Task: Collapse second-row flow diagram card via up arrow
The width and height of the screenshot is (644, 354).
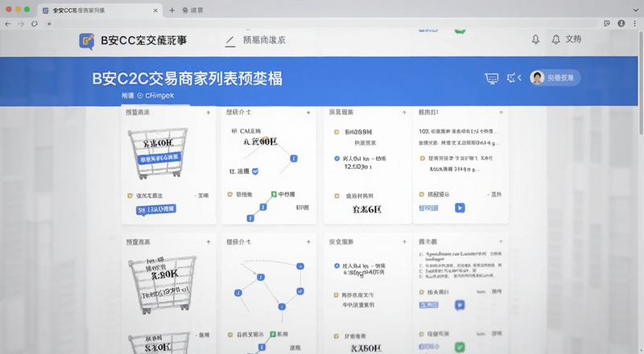Action: click(308, 242)
